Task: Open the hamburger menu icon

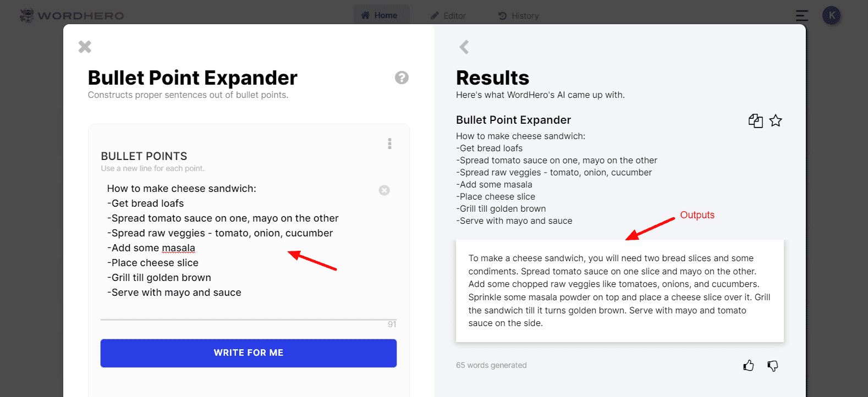Action: [802, 16]
